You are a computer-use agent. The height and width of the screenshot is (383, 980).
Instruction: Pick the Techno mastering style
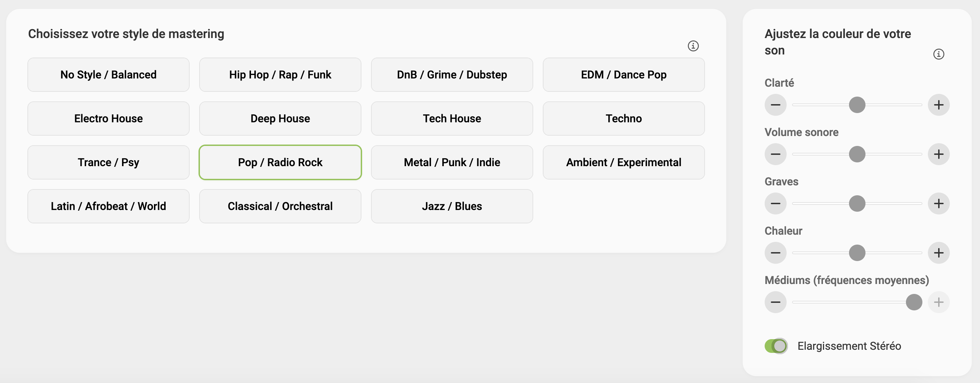(623, 119)
